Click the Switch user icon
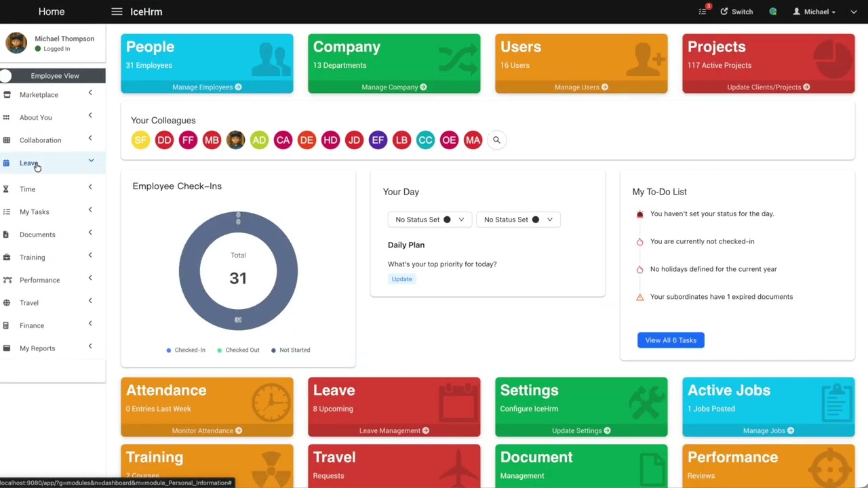This screenshot has height=488, width=868. pos(724,12)
